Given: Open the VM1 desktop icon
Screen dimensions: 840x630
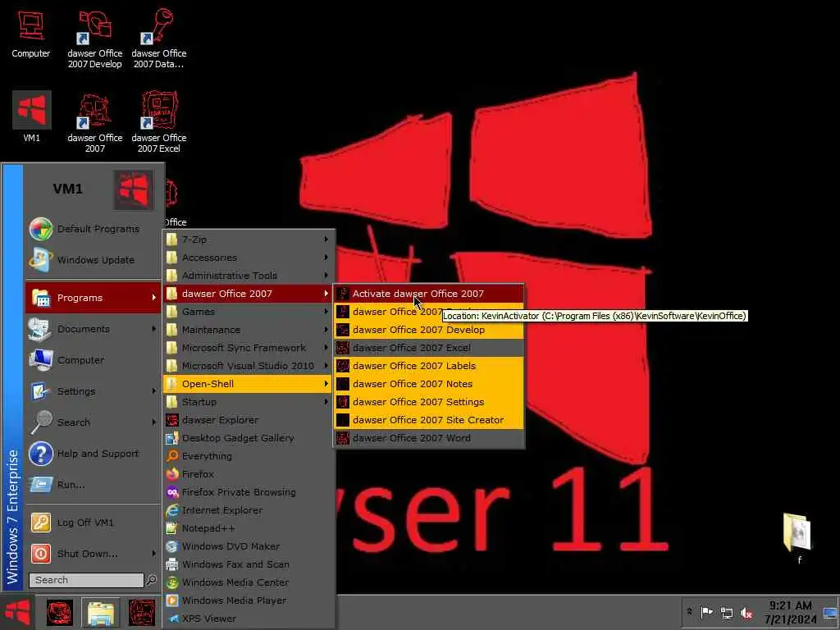Looking at the screenshot, I should 32,116.
